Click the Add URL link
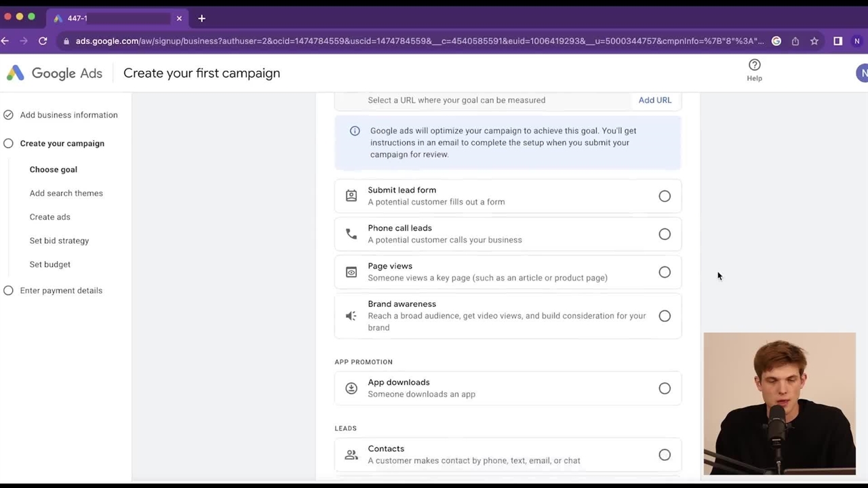Screen dimensions: 868x488 [654, 100]
